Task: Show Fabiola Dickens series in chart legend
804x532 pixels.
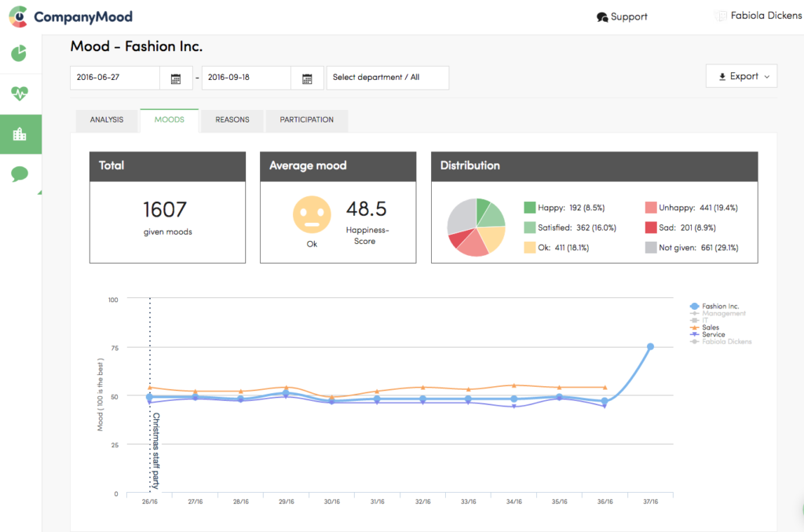Action: tap(721, 341)
